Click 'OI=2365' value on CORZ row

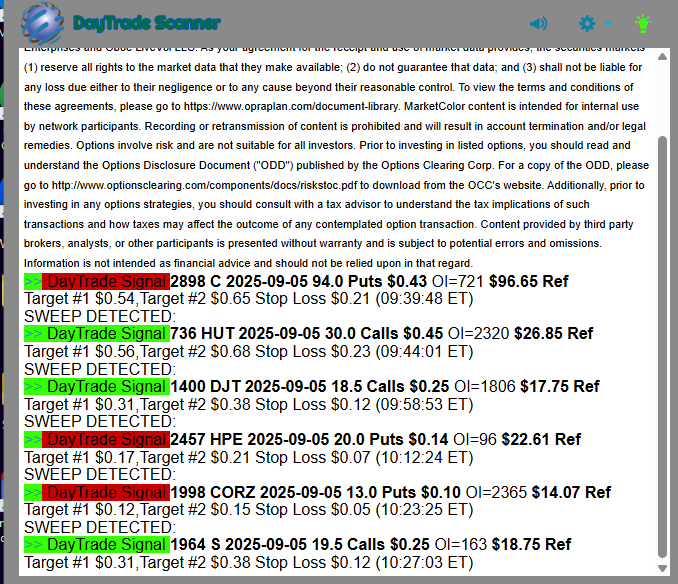[x=496, y=492]
